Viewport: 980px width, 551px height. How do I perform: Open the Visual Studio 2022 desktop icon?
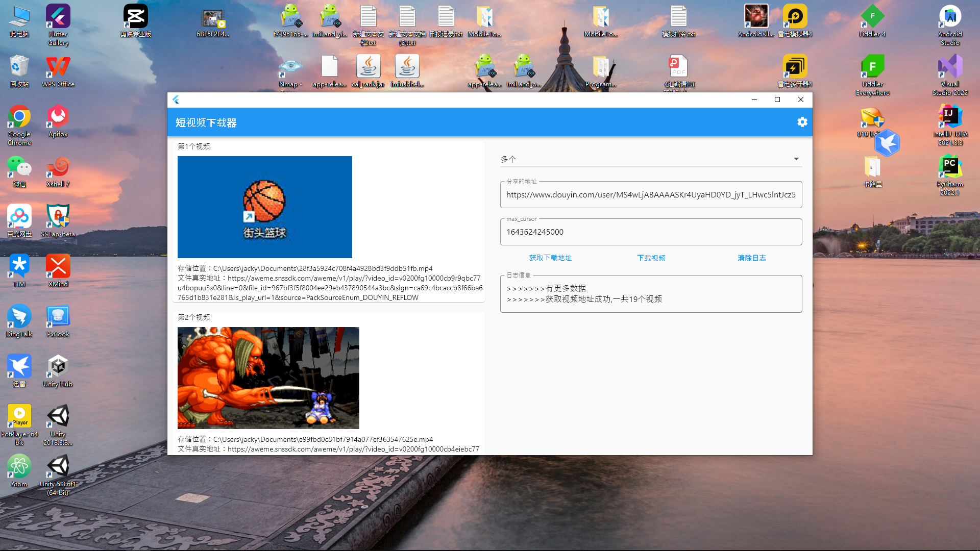click(949, 67)
